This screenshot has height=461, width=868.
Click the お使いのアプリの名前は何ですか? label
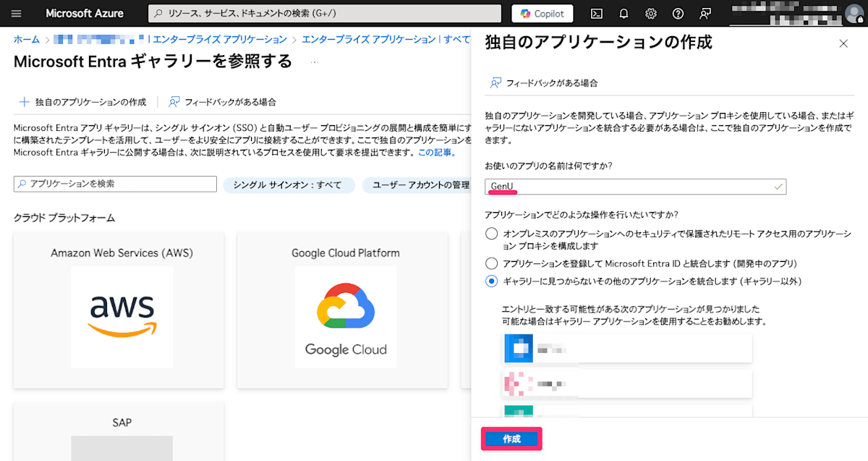[549, 166]
